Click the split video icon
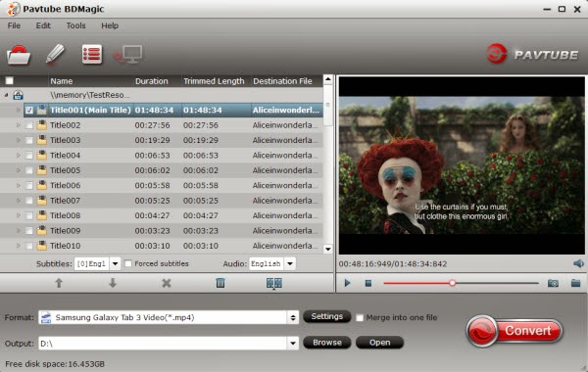Screen dimensions: 588x372 (x=274, y=283)
